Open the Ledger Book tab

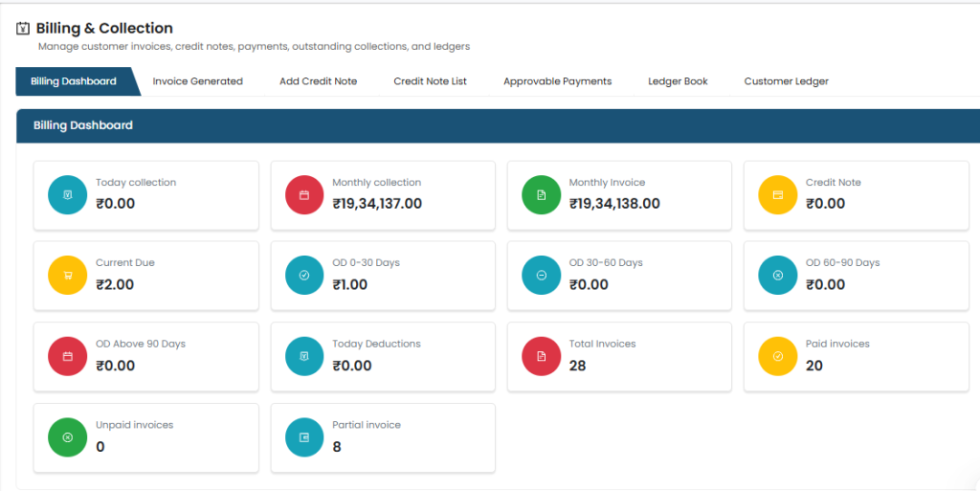pyautogui.click(x=678, y=81)
